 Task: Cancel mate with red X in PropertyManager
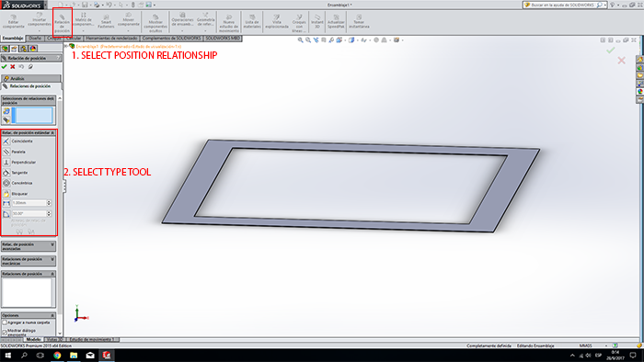point(13,66)
